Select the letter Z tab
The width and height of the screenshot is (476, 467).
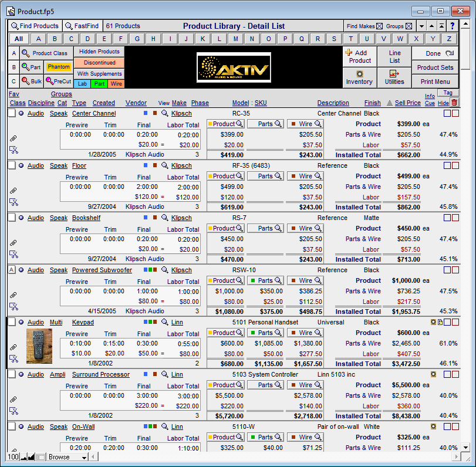(x=449, y=39)
